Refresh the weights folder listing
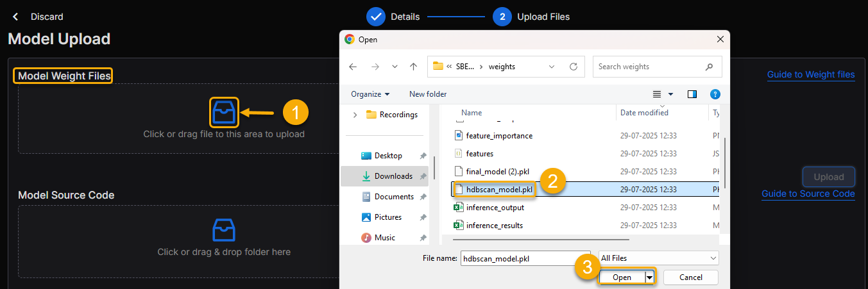868x289 pixels. point(573,67)
